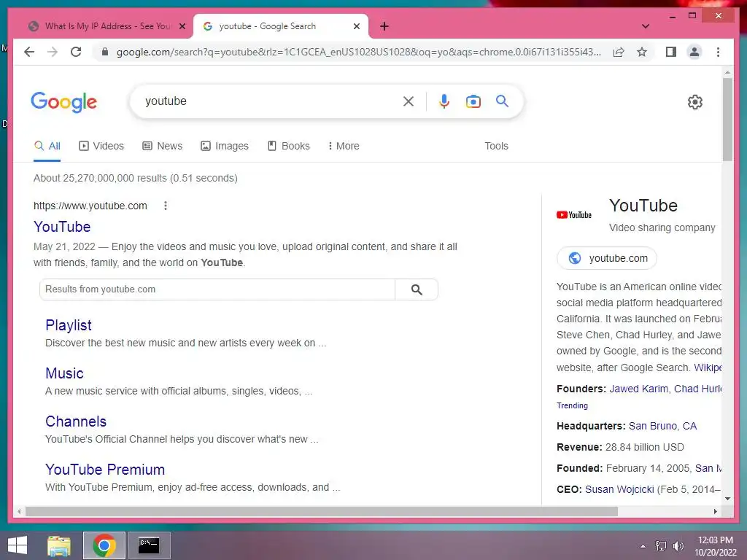Open the Channels sitelink
Image resolution: width=747 pixels, height=560 pixels.
click(76, 421)
